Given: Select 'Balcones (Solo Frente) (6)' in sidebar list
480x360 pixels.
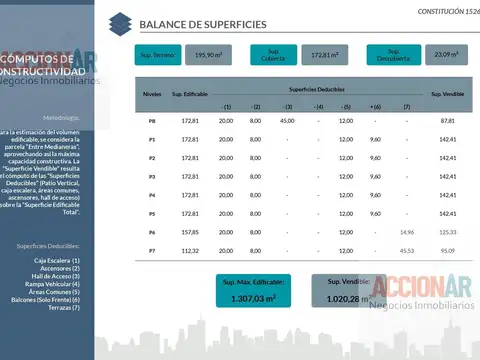Looking at the screenshot, I should click(x=45, y=300).
